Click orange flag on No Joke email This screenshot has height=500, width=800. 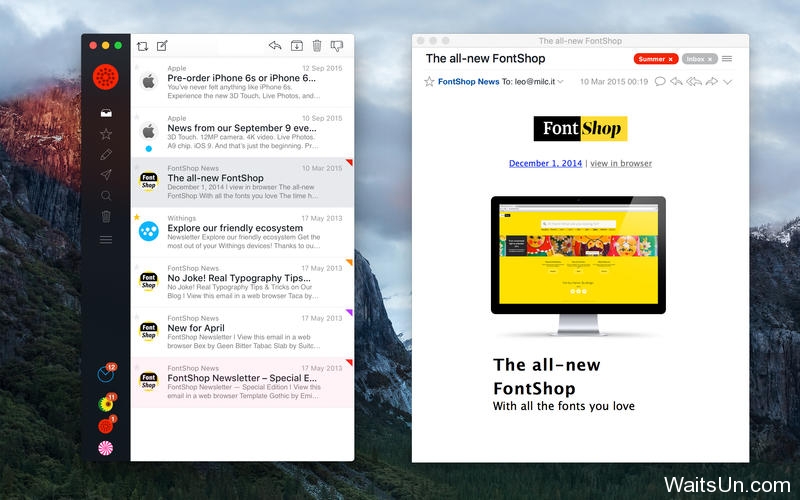coord(349,262)
